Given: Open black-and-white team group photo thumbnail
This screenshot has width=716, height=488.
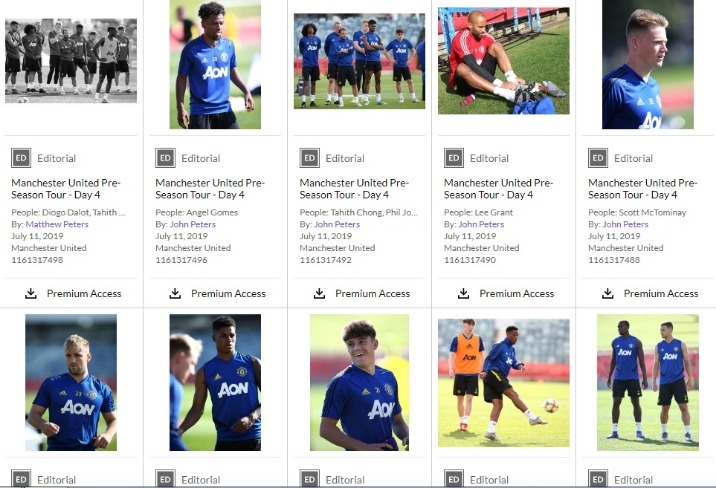Looking at the screenshot, I should point(71,61).
